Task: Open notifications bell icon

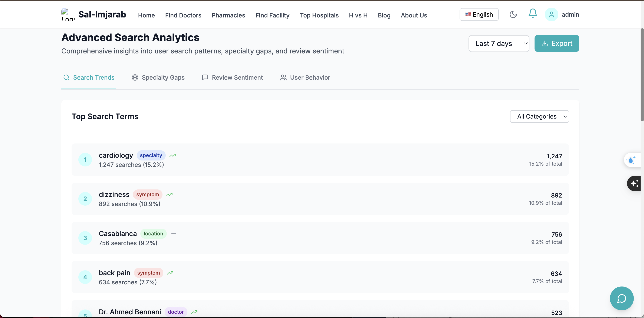Action: [x=532, y=13]
